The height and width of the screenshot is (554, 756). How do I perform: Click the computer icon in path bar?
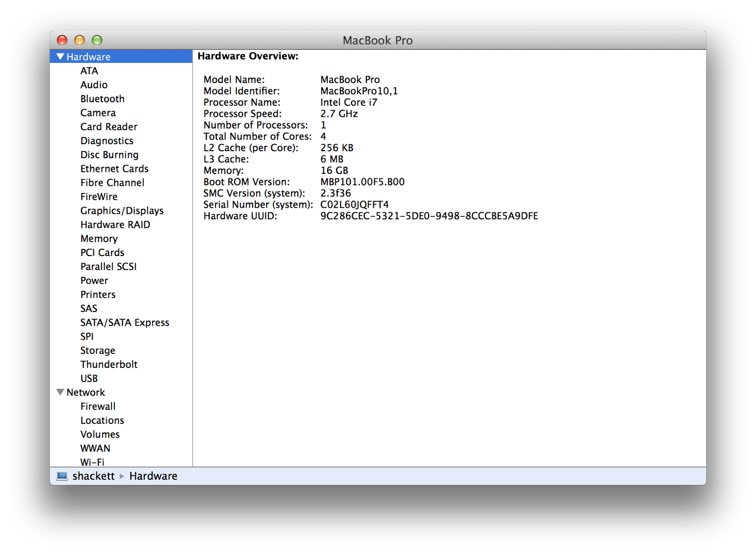pos(62,476)
